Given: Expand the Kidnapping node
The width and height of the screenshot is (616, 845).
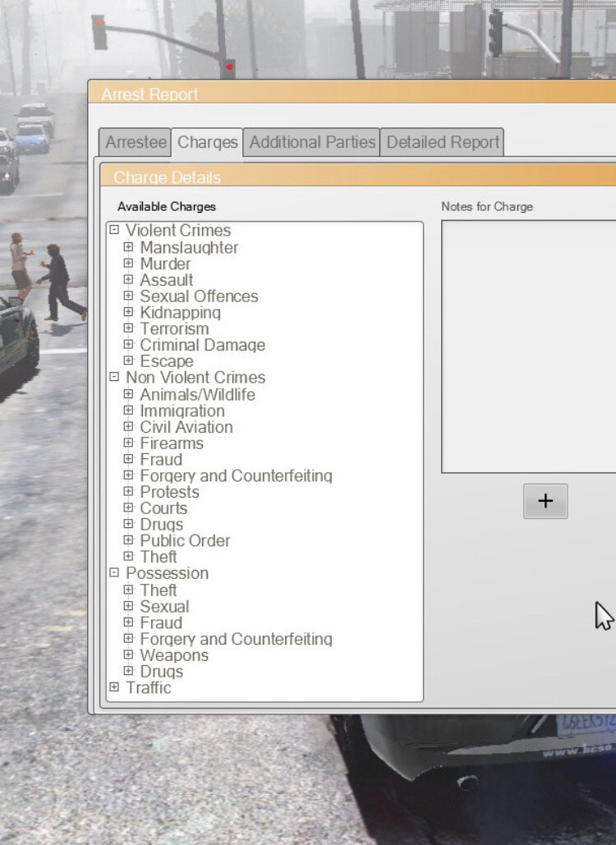Looking at the screenshot, I should click(x=128, y=312).
